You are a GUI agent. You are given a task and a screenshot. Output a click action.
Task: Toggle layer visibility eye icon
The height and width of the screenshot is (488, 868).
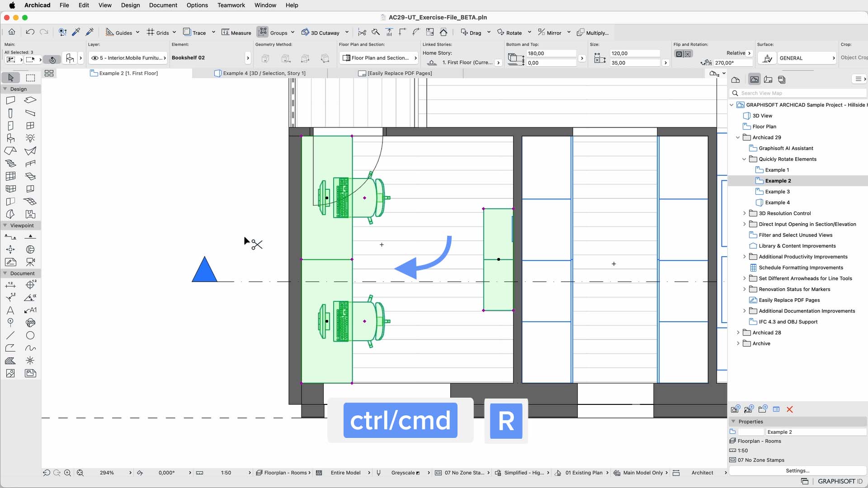pyautogui.click(x=94, y=58)
